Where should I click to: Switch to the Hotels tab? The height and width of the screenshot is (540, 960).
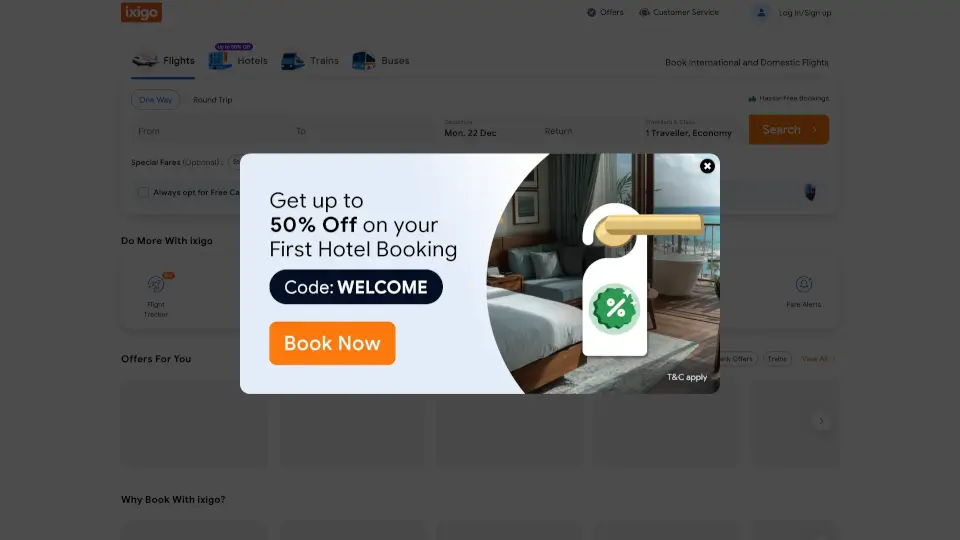238,61
